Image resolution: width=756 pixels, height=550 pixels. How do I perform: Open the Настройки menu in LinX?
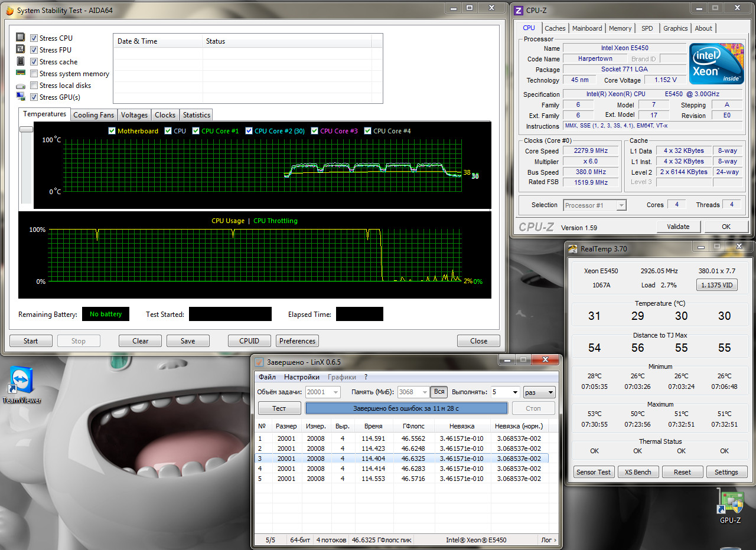pos(302,377)
